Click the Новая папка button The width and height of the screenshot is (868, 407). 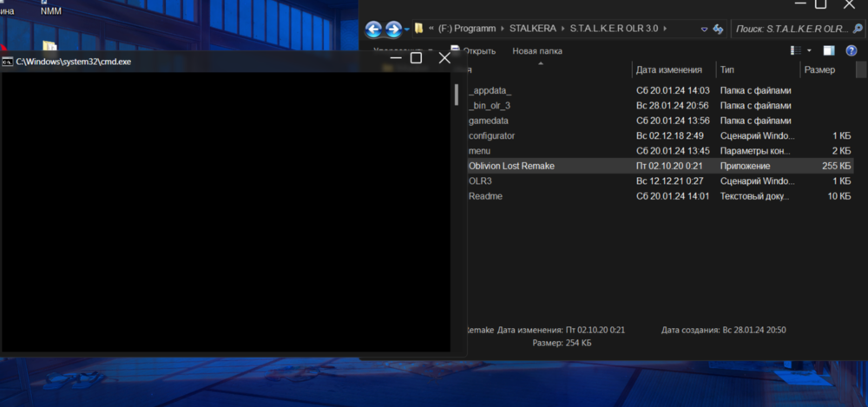tap(537, 51)
